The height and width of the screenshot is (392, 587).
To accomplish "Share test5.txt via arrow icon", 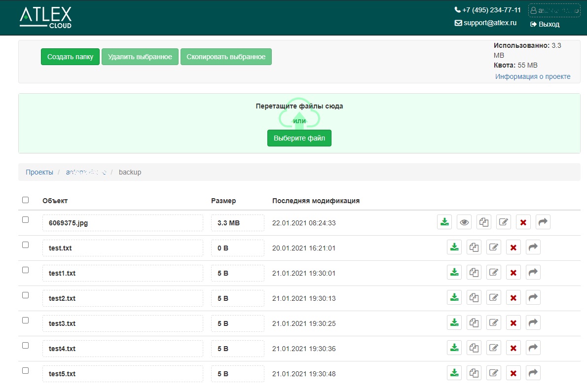I will click(x=533, y=373).
